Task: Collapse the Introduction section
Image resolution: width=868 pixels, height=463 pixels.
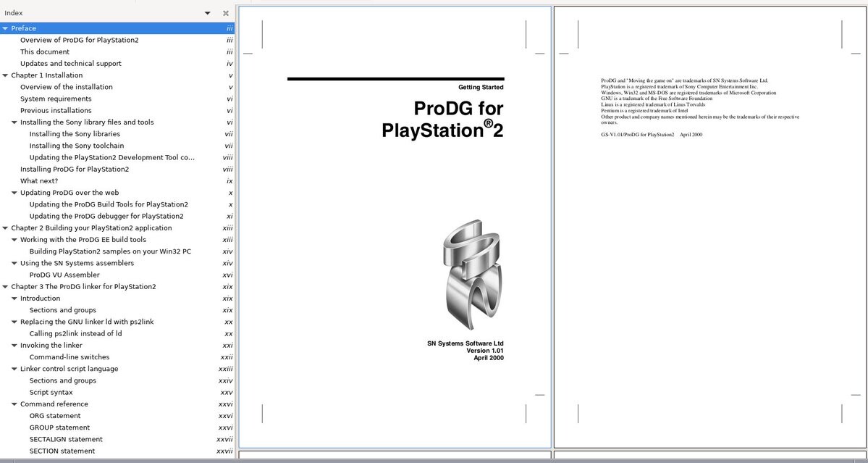Action: (14, 299)
